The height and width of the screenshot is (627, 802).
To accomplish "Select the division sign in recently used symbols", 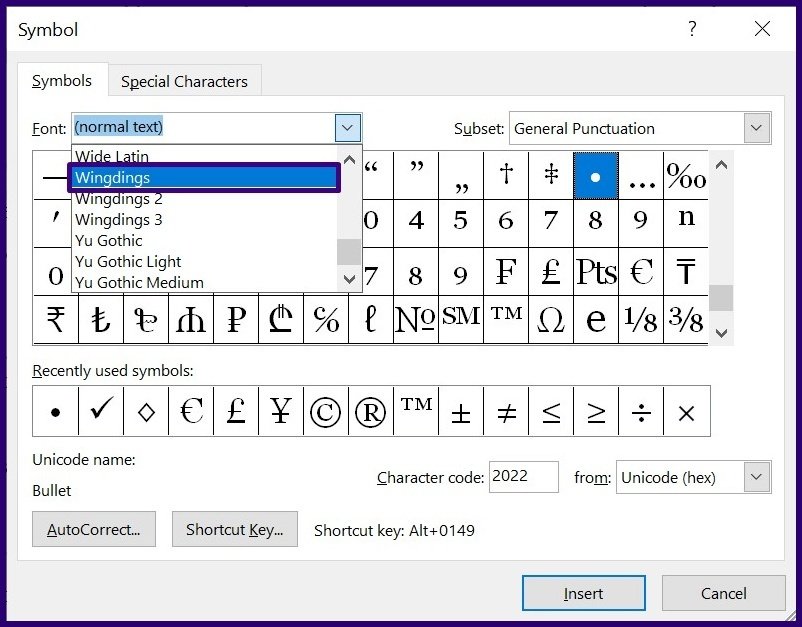I will pyautogui.click(x=640, y=411).
